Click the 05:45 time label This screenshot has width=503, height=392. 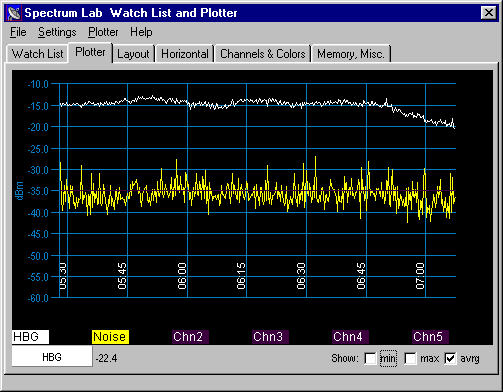122,276
